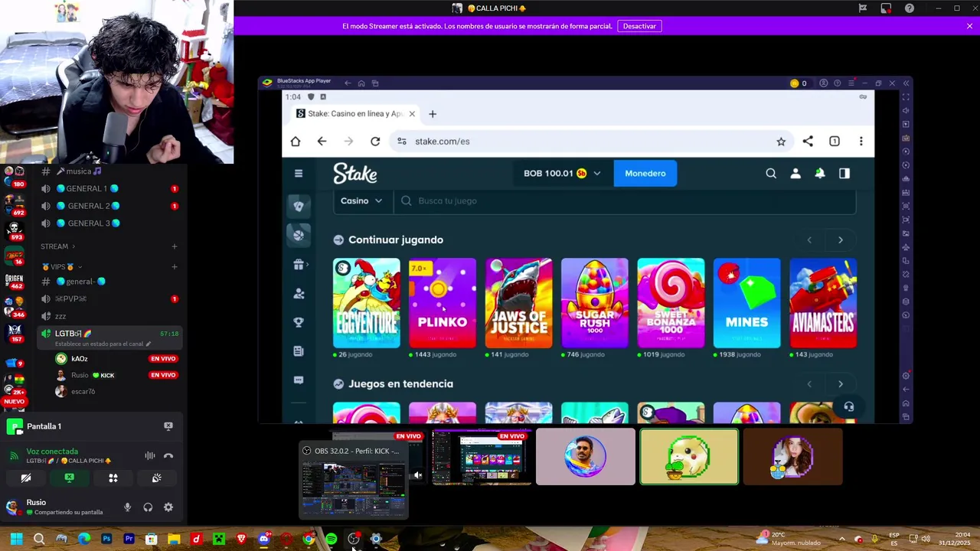Bookmark page with star icon
The image size is (980, 551).
(781, 141)
